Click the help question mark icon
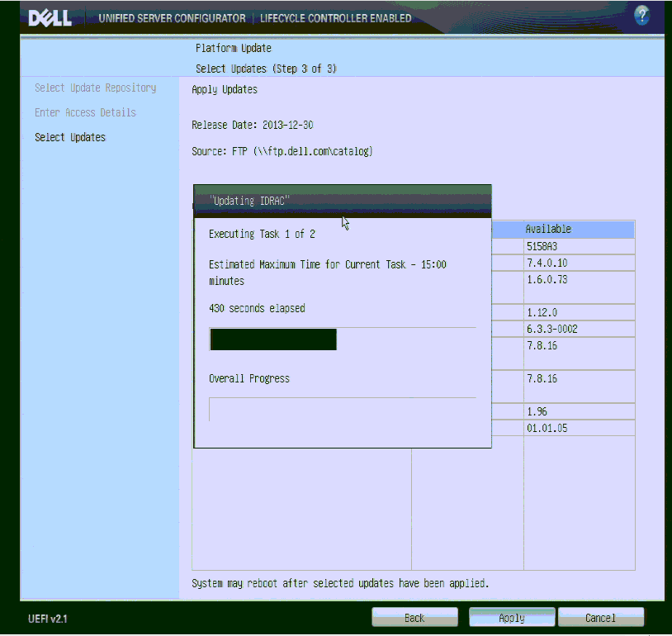The width and height of the screenshot is (672, 636). (641, 16)
